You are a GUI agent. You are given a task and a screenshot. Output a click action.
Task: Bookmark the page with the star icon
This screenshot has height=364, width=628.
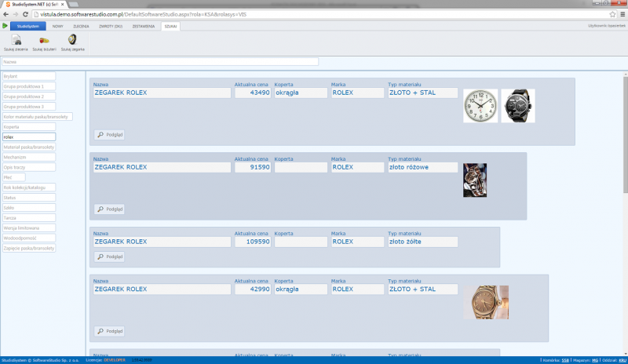coord(612,15)
